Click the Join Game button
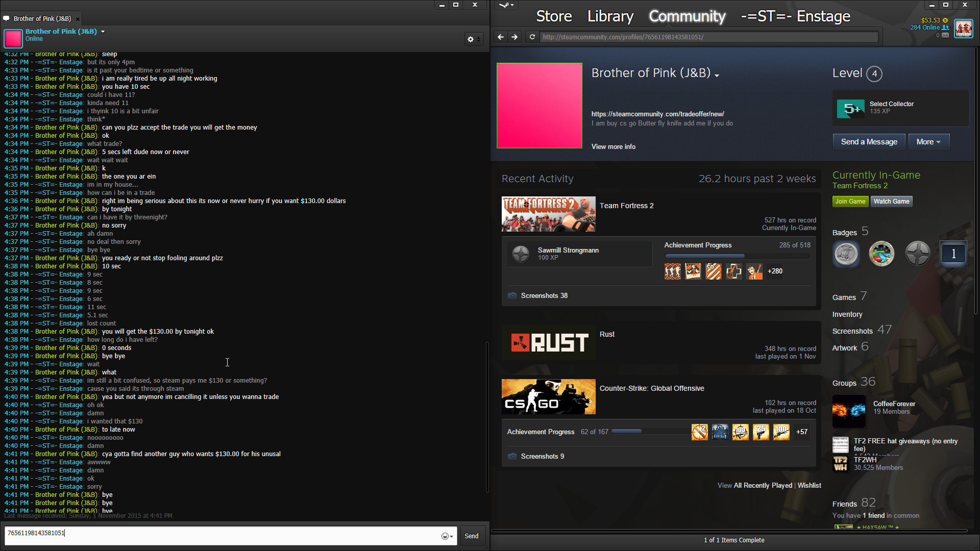This screenshot has width=980, height=551. 850,202
